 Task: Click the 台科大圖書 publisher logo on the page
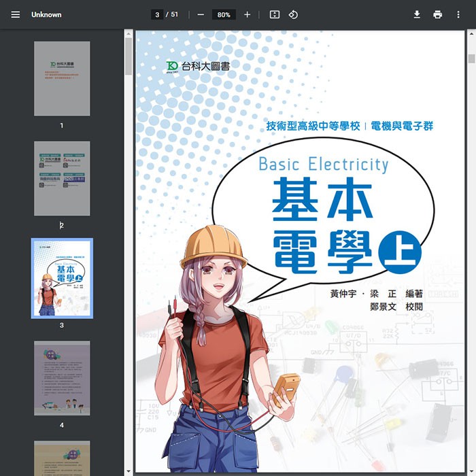[198, 66]
